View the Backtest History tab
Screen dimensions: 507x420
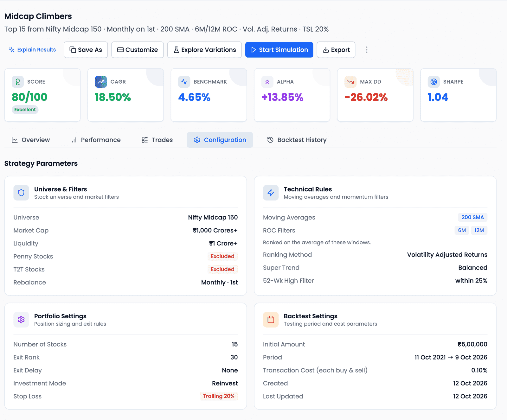(297, 140)
